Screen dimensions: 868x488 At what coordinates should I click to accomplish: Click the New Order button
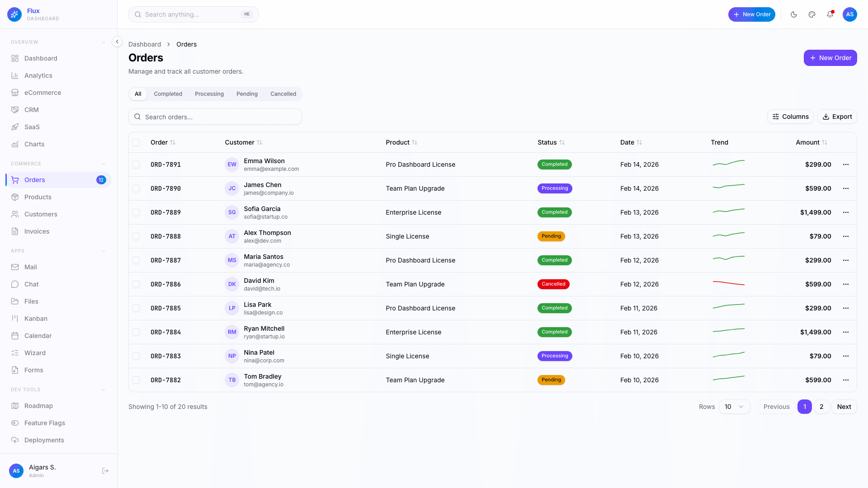click(830, 58)
